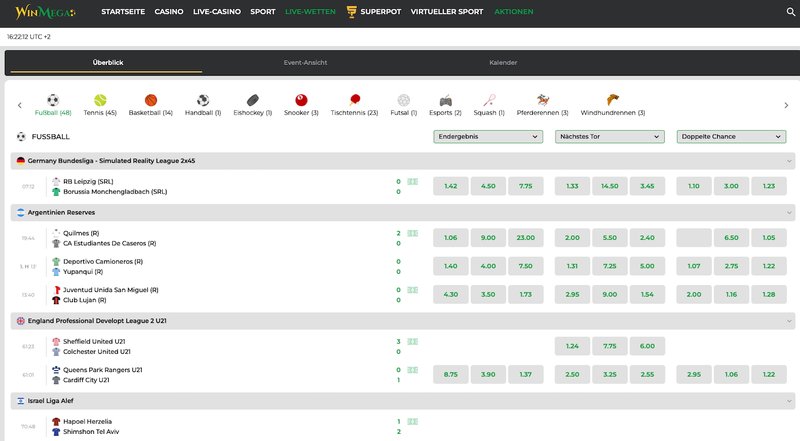Open the Endergebnis market dropdown
Image resolution: width=800 pixels, height=441 pixels.
pos(488,136)
